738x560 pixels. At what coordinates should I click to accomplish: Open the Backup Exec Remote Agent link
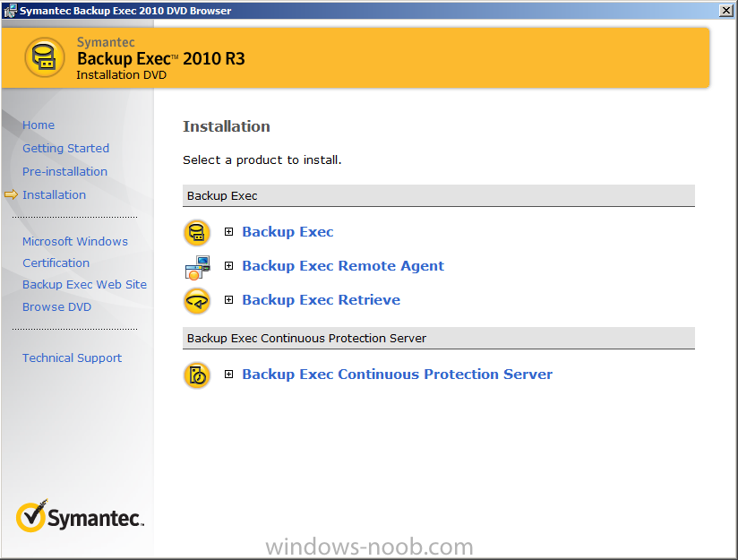pyautogui.click(x=343, y=265)
